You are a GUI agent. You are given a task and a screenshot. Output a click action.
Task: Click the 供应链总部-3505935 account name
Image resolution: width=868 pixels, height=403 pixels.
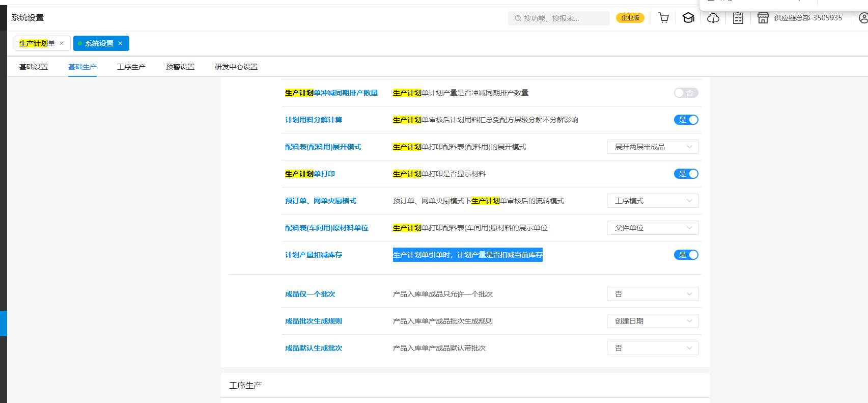[808, 18]
